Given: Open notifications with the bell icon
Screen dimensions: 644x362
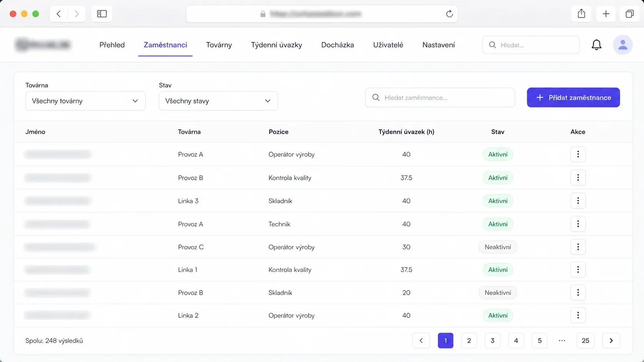Looking at the screenshot, I should tap(597, 45).
